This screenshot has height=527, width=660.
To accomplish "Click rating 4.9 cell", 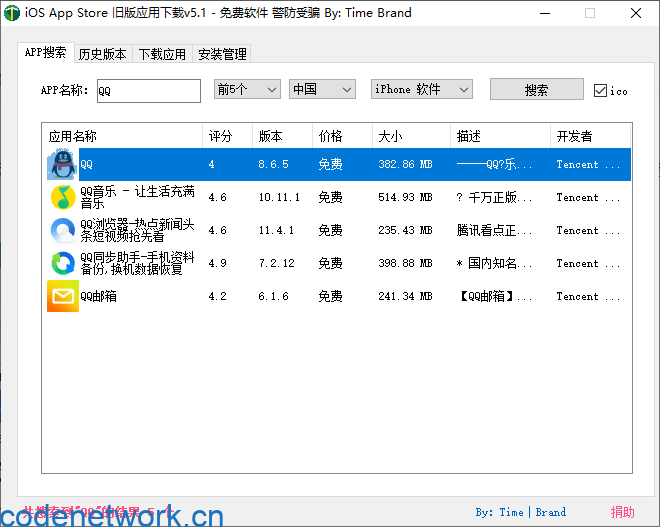I will pos(217,263).
